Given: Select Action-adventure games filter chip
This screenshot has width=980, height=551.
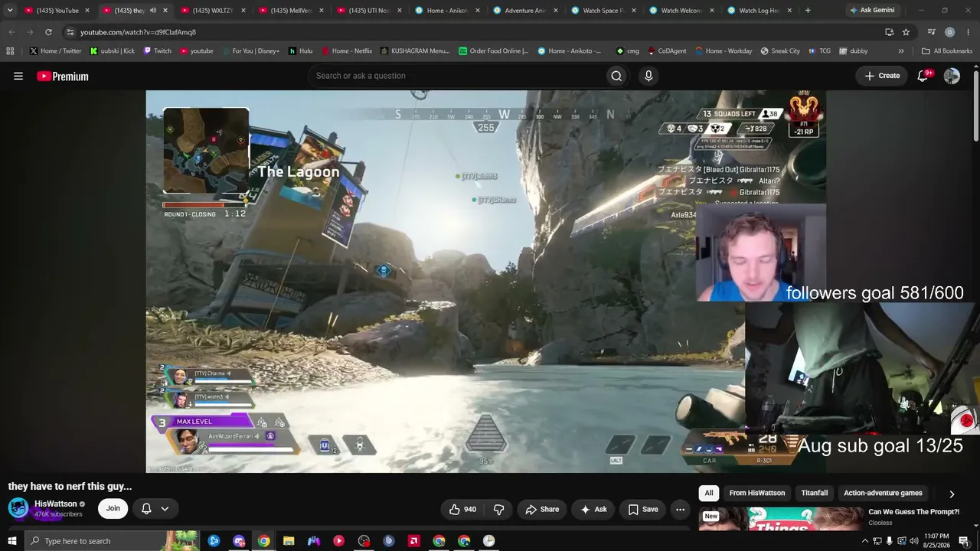Looking at the screenshot, I should pyautogui.click(x=883, y=494).
